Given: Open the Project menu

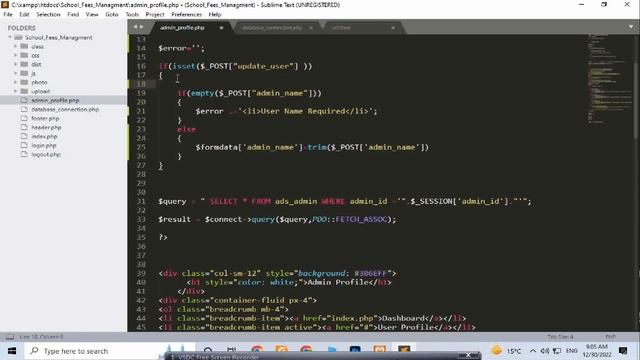Looking at the screenshot, I should coord(155,14).
